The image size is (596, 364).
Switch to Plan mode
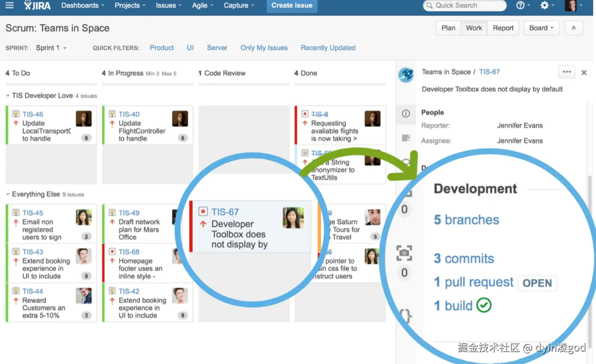tap(448, 28)
